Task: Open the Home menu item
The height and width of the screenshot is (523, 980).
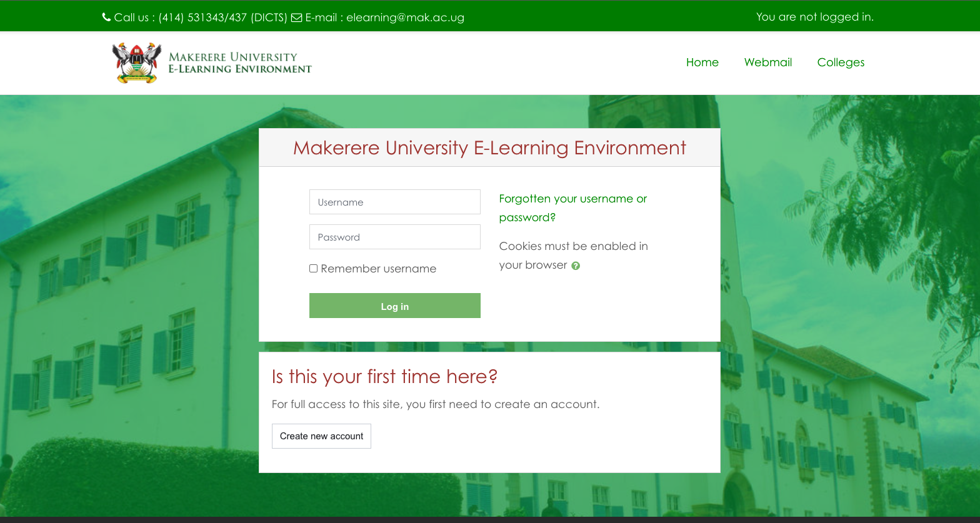Action: click(702, 62)
